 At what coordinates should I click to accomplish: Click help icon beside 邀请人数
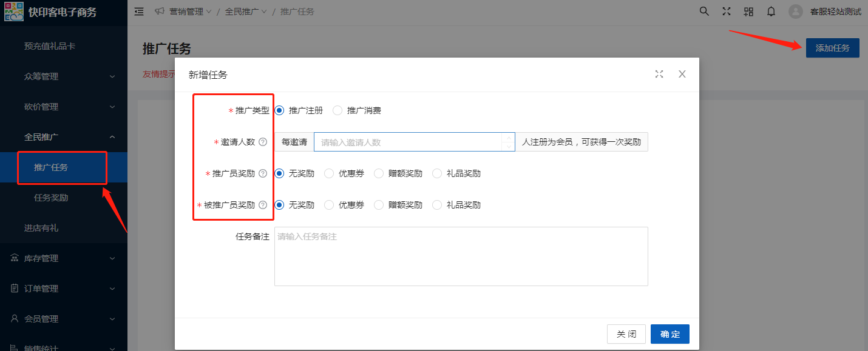[x=263, y=142]
